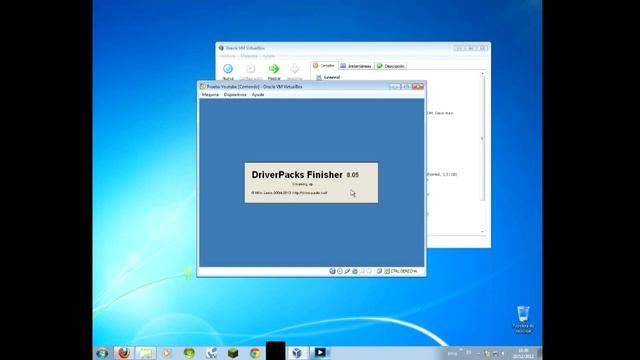Close the Prueba Youtube VM window
Screen dimensions: 640x360
418,86
